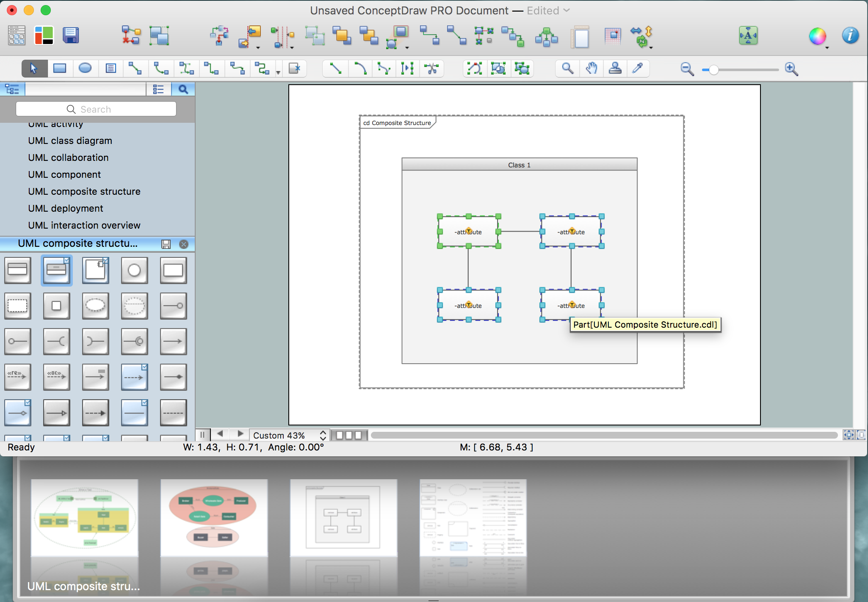
Task: Open the color grid Solutions icon
Action: point(44,36)
